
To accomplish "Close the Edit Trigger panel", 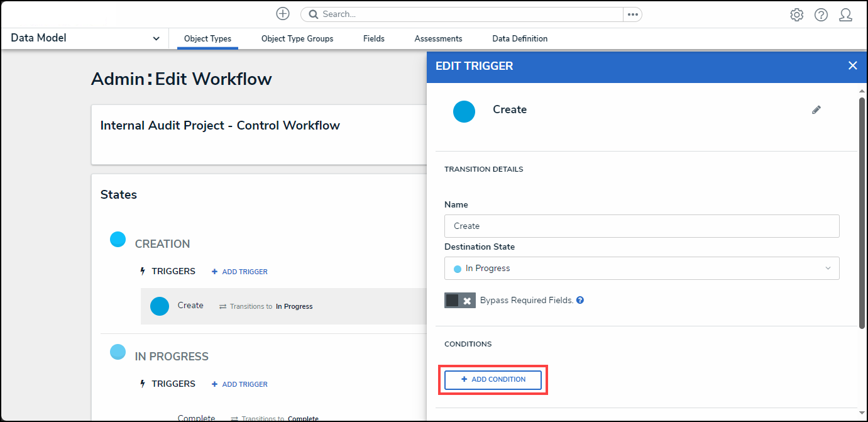I will coord(852,65).
